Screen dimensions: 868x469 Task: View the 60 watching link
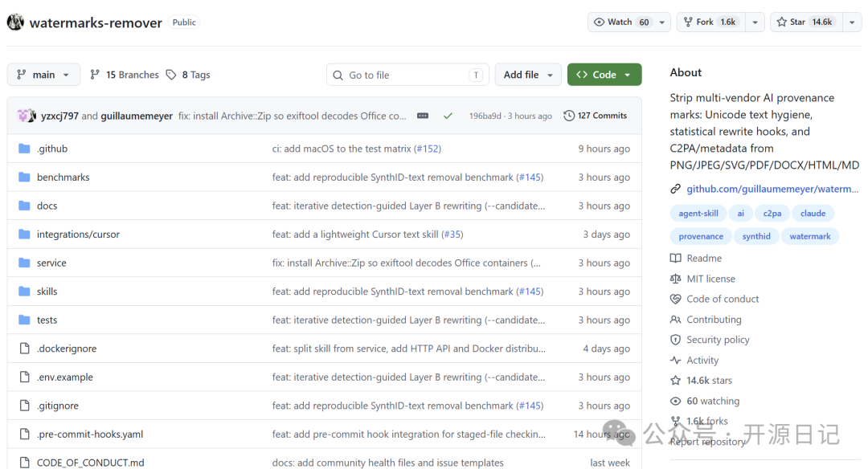(713, 401)
